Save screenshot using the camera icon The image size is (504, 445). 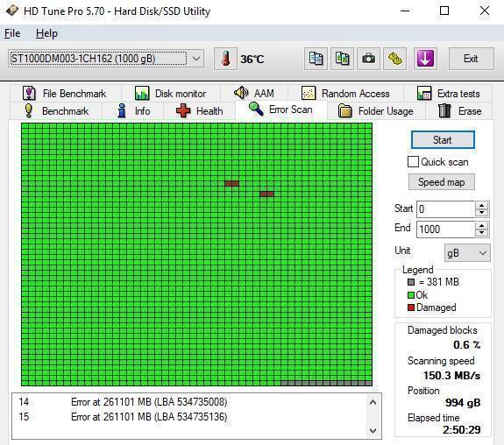coord(368,59)
